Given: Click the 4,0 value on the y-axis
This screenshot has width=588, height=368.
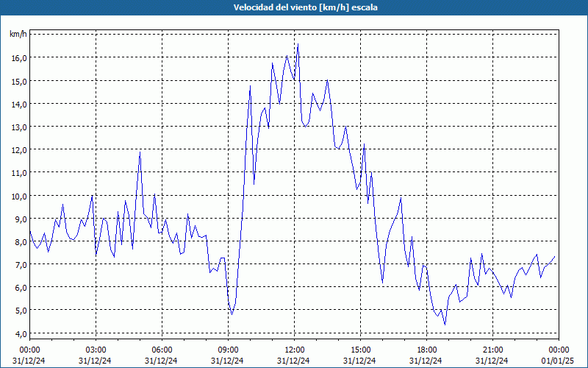Looking at the screenshot, I should pyautogui.click(x=21, y=333).
